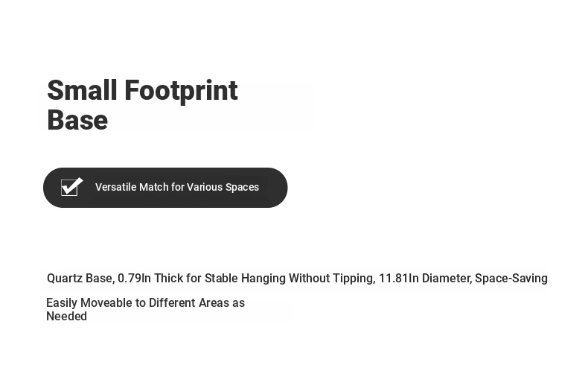Tick the checkbox beside Versatile Match

click(x=71, y=186)
